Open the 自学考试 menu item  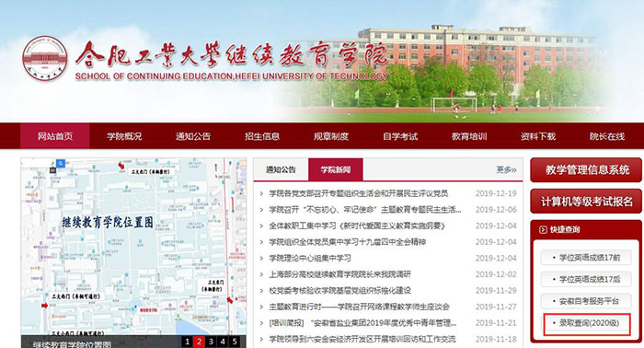click(400, 136)
